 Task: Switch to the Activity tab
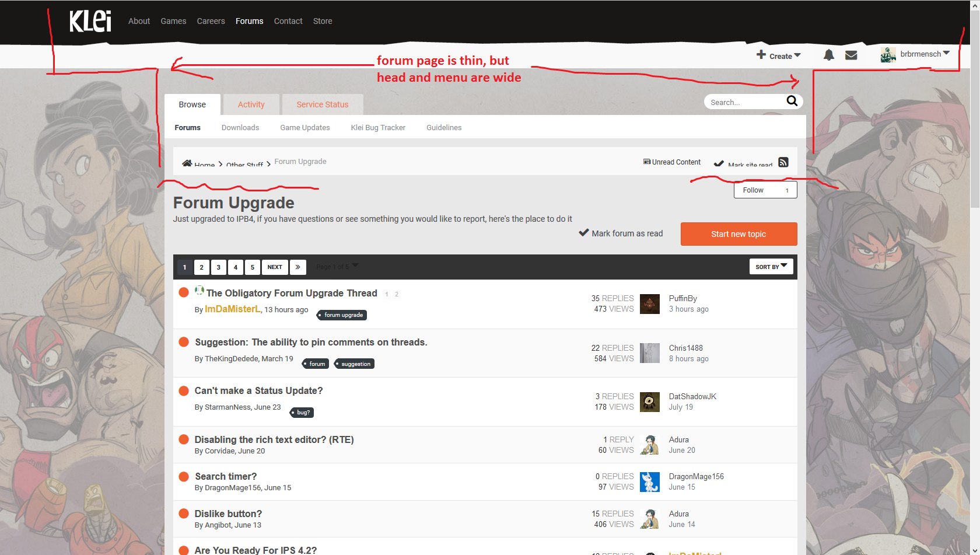[251, 104]
